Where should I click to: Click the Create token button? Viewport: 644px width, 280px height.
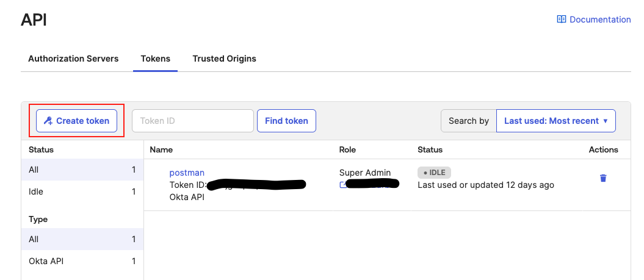coord(76,121)
